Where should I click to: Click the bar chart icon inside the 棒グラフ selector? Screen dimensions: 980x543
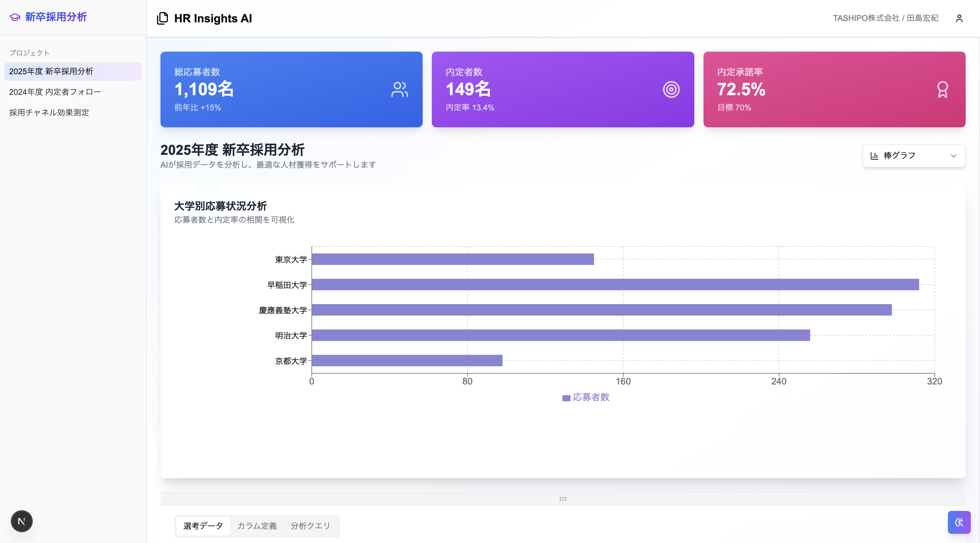click(x=874, y=156)
